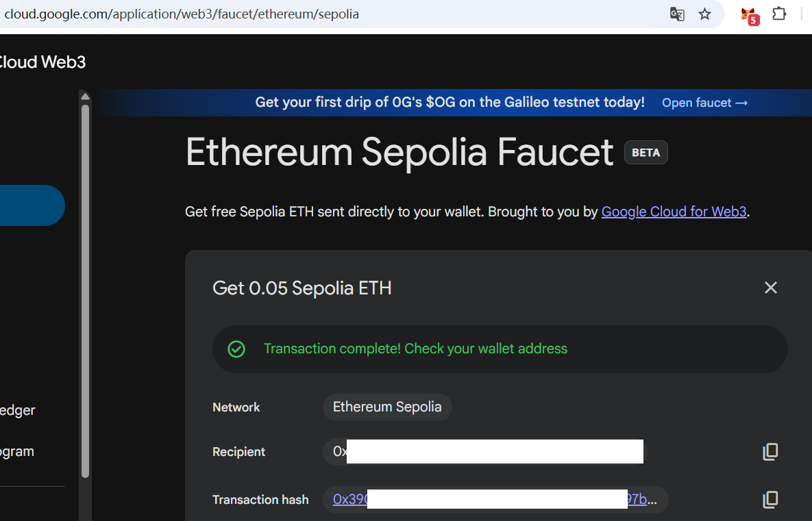Open the sidebar item ending in 'edger'

[x=17, y=410]
